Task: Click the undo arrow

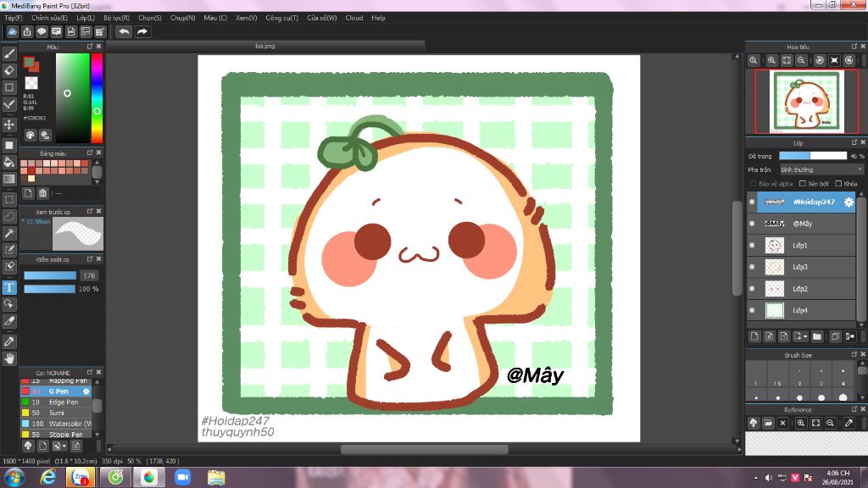Action: click(124, 31)
